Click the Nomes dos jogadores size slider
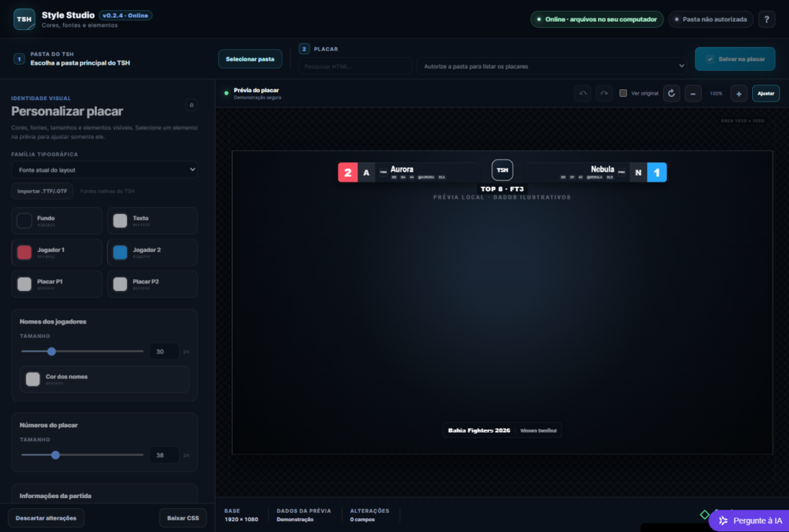 coord(82,352)
